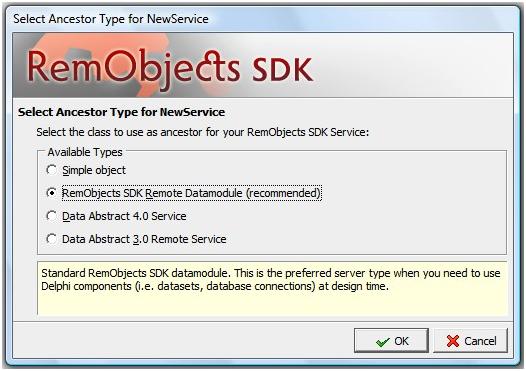Image resolution: width=526 pixels, height=371 pixels.
Task: Click the 'Select the class to use' instruction text
Action: 203,132
